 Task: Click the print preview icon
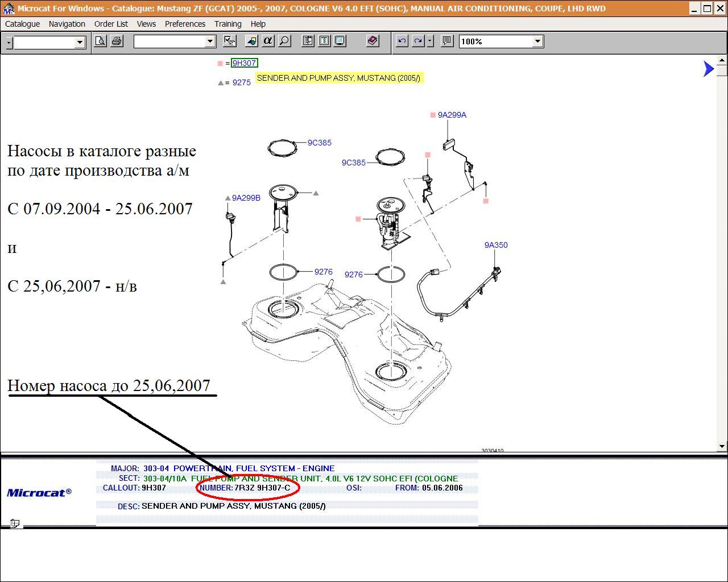click(100, 41)
